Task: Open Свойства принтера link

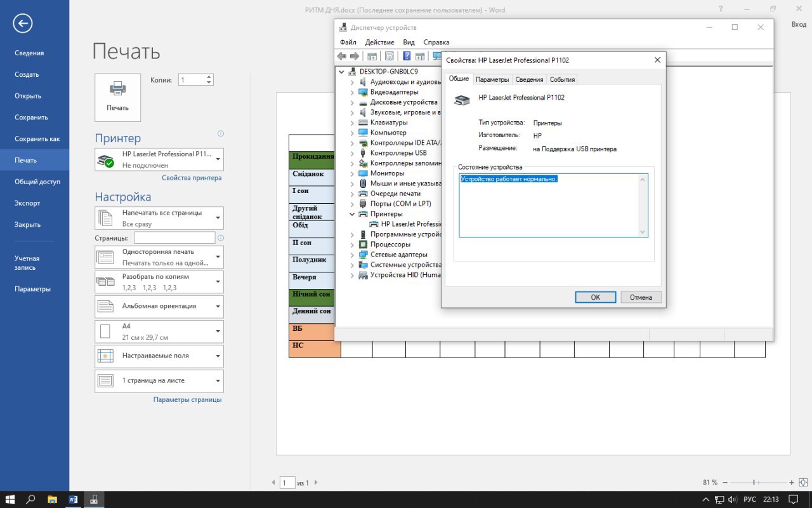Action: (192, 178)
